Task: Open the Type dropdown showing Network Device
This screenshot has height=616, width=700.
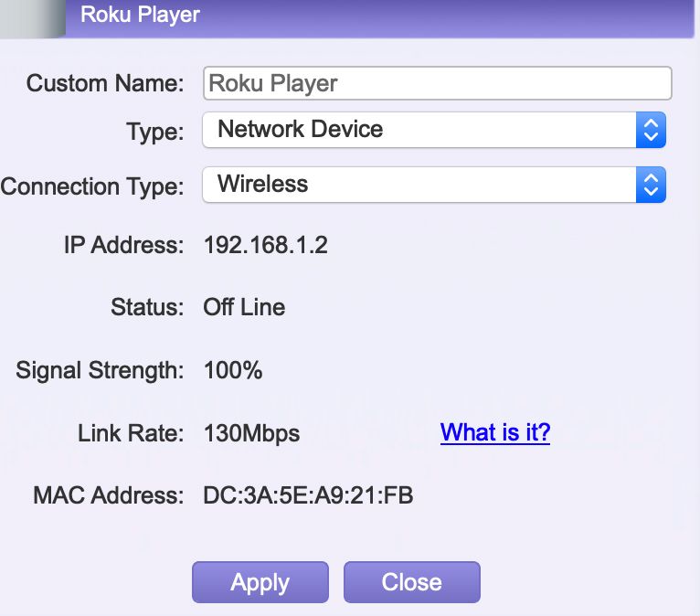Action: (420, 129)
